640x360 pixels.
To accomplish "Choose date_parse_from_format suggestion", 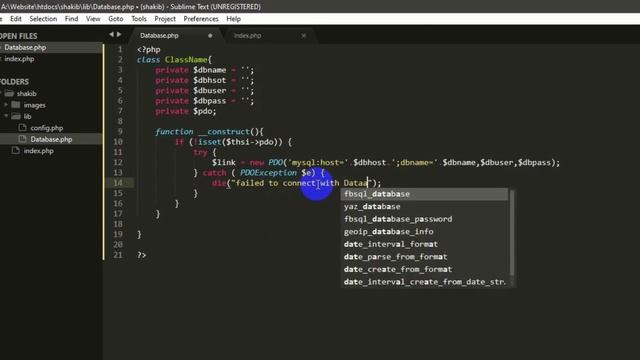I will point(424,257).
